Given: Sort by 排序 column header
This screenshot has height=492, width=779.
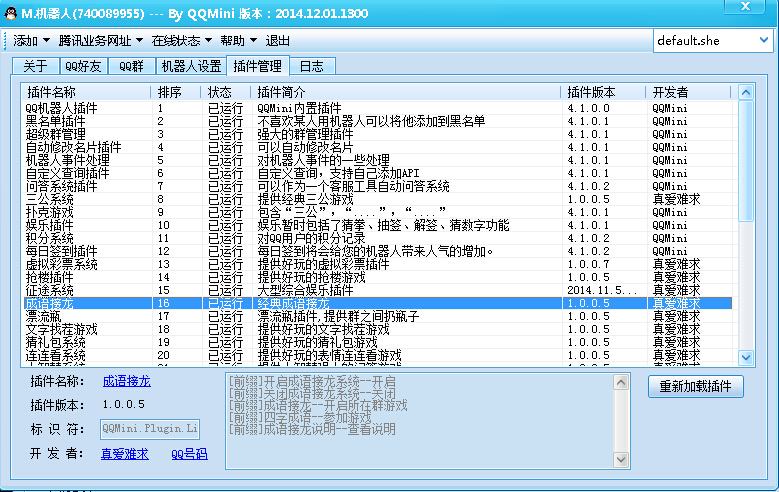Looking at the screenshot, I should (x=176, y=92).
